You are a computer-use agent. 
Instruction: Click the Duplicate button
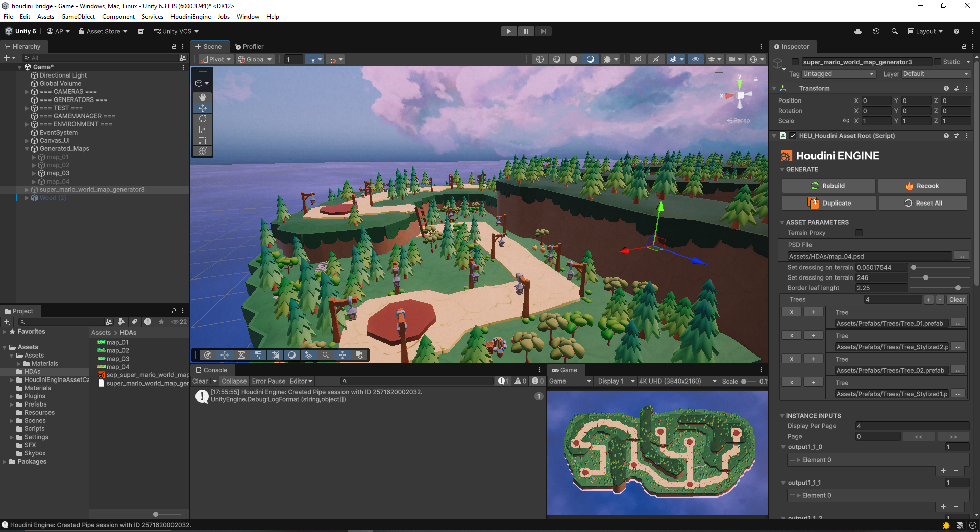828,203
